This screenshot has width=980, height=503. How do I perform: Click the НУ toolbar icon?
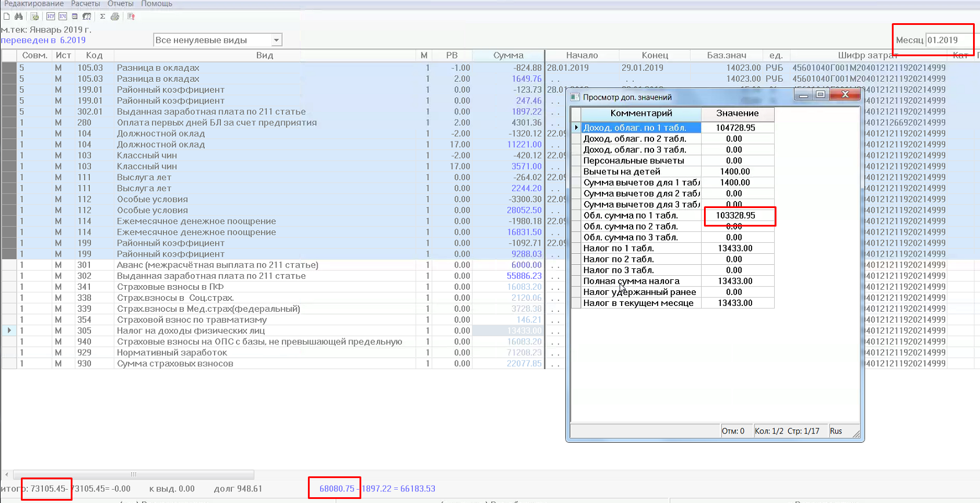coord(50,16)
